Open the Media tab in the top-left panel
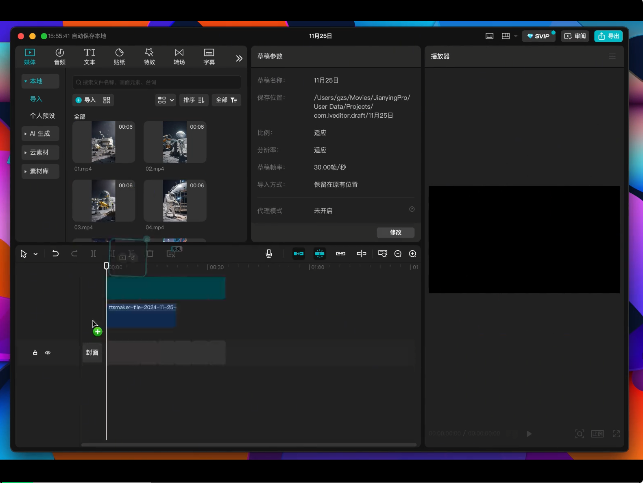 pos(30,57)
